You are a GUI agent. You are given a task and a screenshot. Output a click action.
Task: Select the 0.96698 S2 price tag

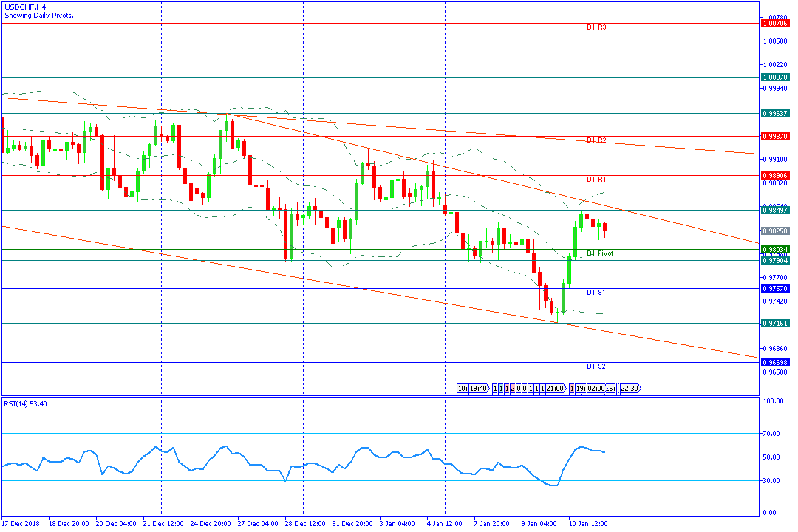[x=775, y=363]
